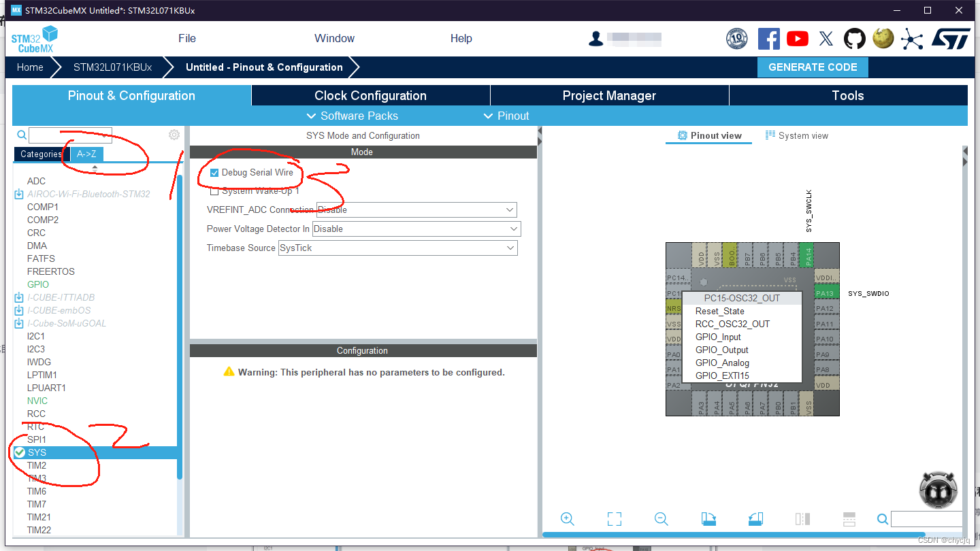Image resolution: width=980 pixels, height=551 pixels.
Task: Select GPIO_Analog in pin context menu
Action: [x=722, y=363]
